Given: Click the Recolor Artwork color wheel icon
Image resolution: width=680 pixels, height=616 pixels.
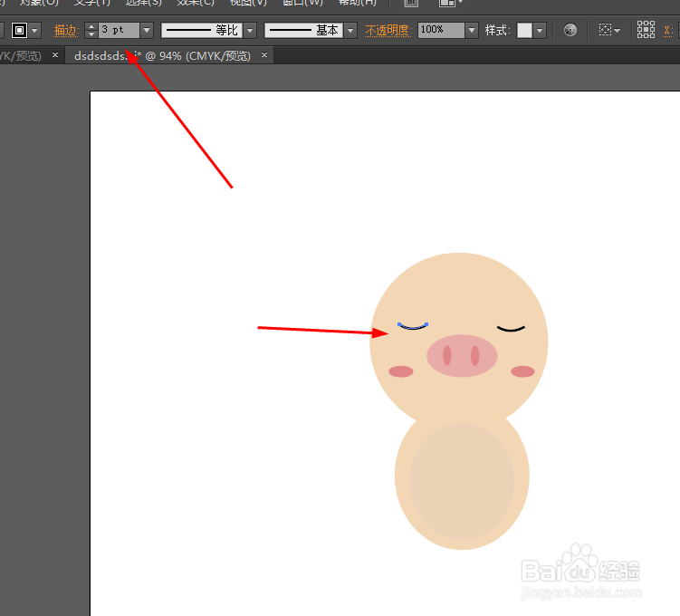Looking at the screenshot, I should point(570,30).
